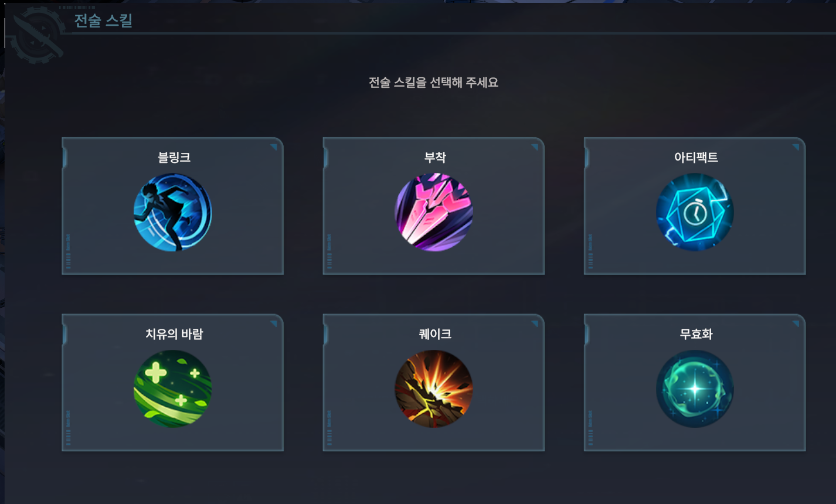Select the 블링크 running figure icon
This screenshot has width=836, height=504.
pyautogui.click(x=173, y=213)
